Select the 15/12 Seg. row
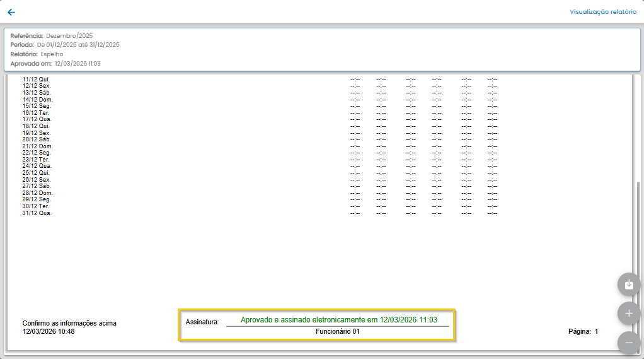644x359 pixels. pos(37,106)
